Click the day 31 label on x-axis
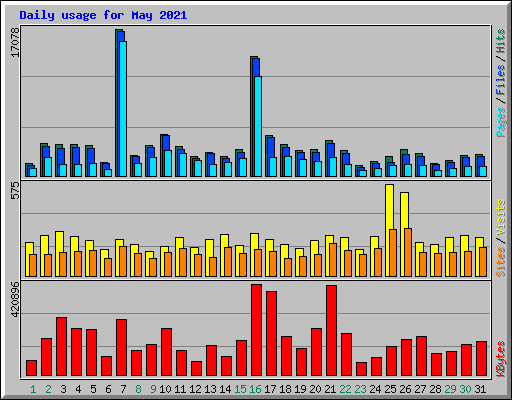512x400 pixels. coord(480,389)
